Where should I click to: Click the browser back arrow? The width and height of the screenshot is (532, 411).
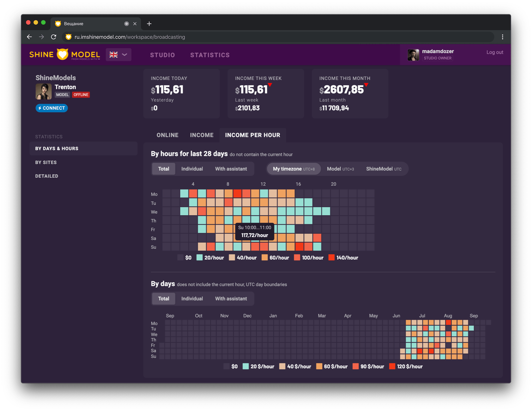point(29,37)
